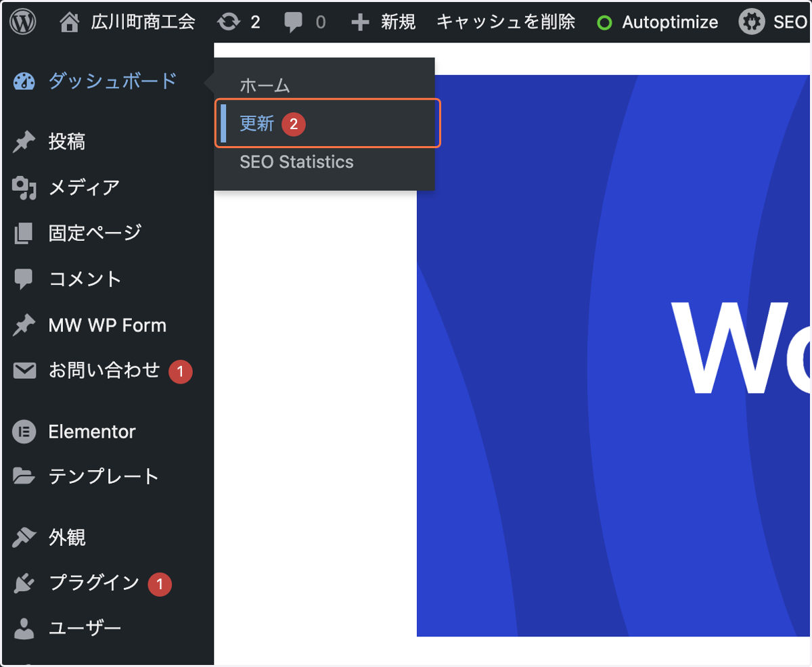Click the dashboard gauge icon
Image resolution: width=812 pixels, height=667 pixels.
pyautogui.click(x=24, y=82)
